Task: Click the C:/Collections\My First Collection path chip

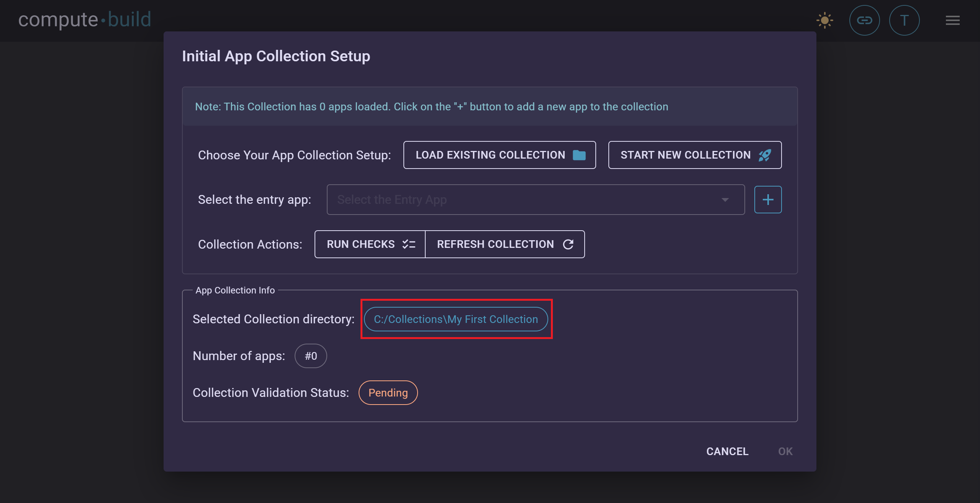Action: [456, 319]
